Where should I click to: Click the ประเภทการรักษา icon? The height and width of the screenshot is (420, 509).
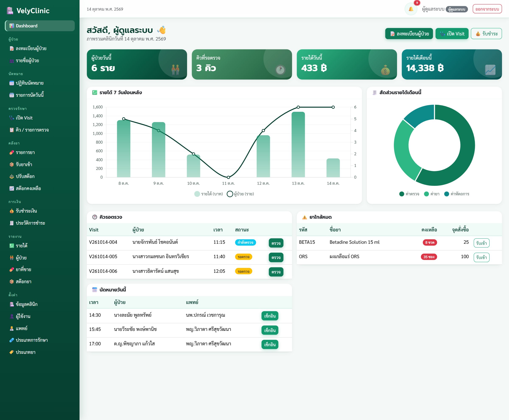tap(12, 340)
